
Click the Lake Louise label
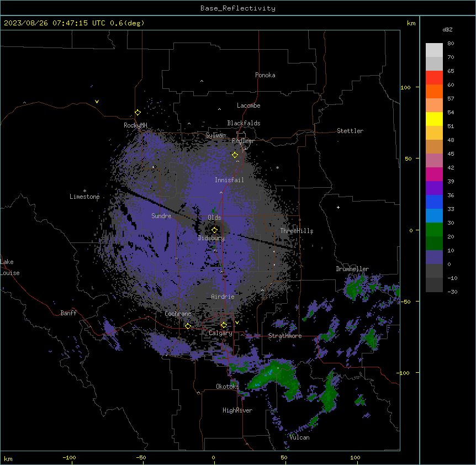pyautogui.click(x=10, y=267)
